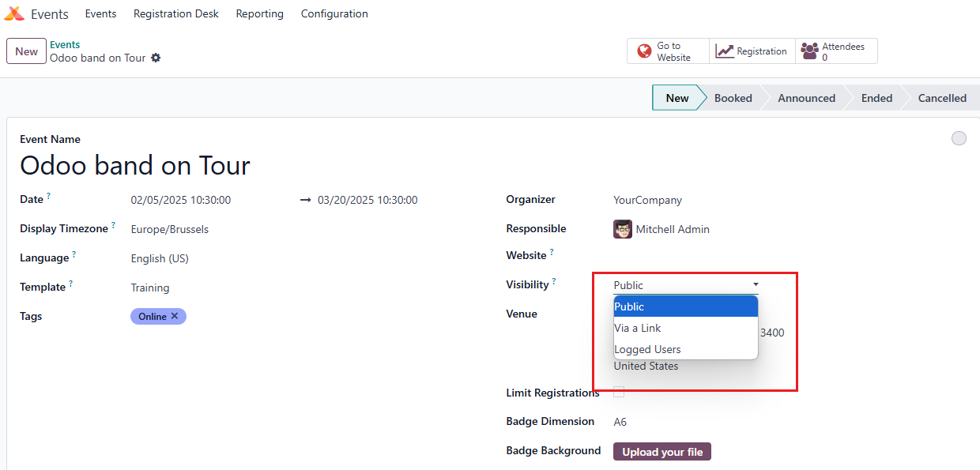The width and height of the screenshot is (980, 470).
Task: Click the United States venue text
Action: [x=646, y=366]
